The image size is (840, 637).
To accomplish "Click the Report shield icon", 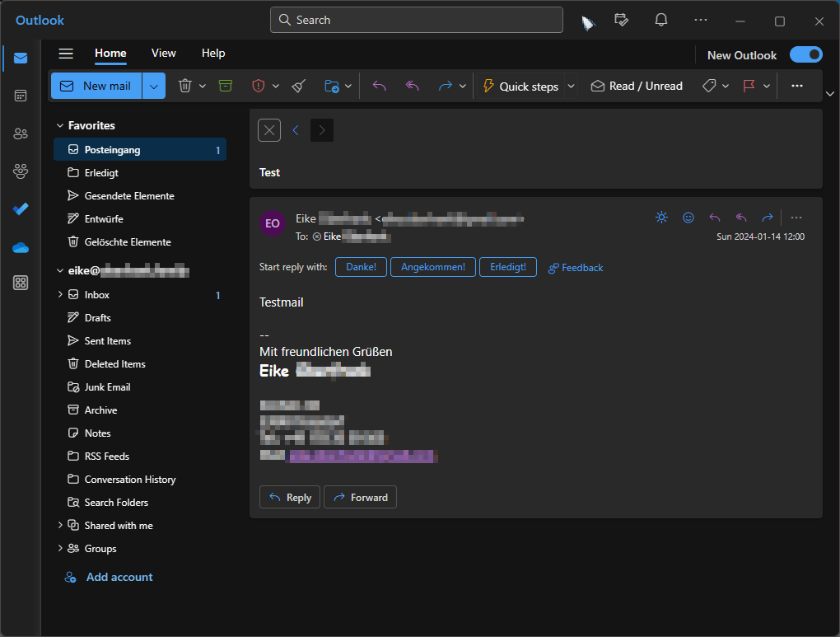I will (259, 86).
